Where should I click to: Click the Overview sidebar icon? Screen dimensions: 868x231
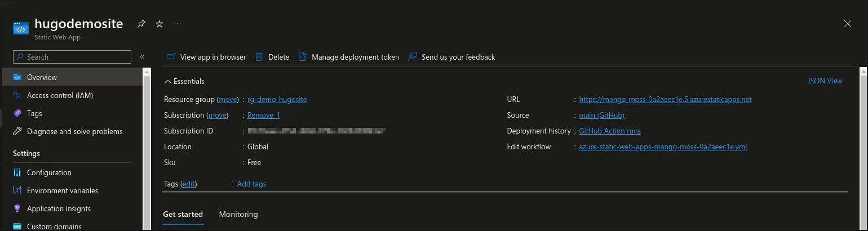[x=17, y=77]
